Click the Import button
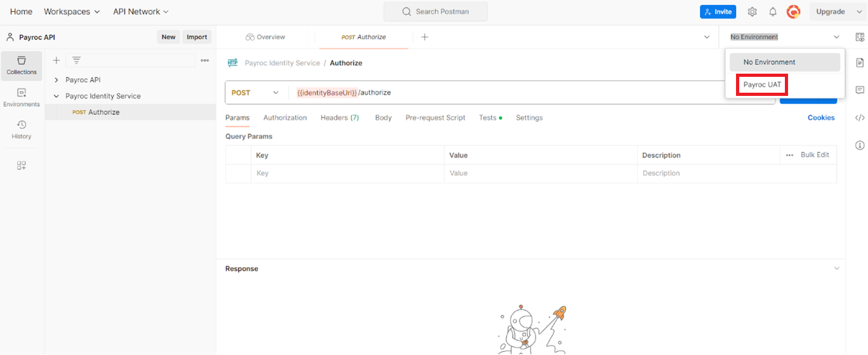 197,37
